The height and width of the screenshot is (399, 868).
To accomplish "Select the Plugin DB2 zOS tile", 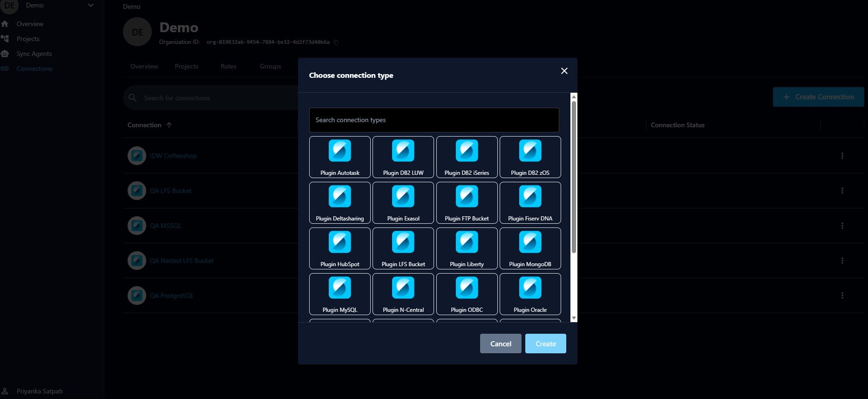I will point(530,157).
